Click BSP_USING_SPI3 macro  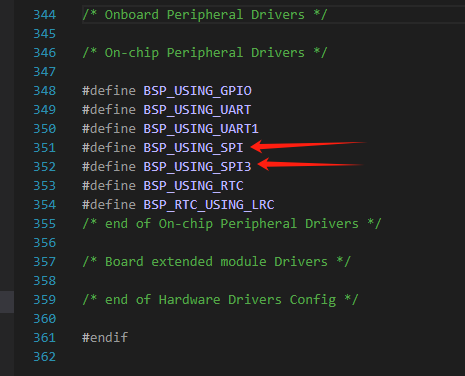[x=197, y=167]
